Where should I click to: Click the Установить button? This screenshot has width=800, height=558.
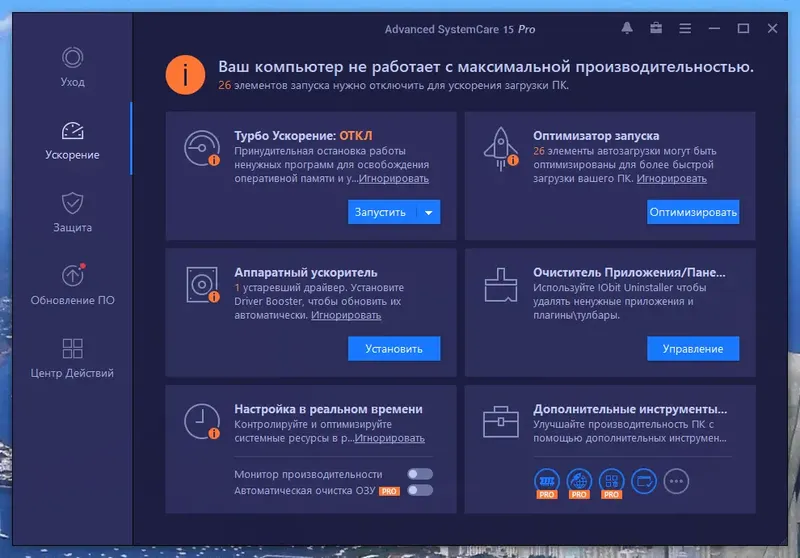[x=394, y=349]
